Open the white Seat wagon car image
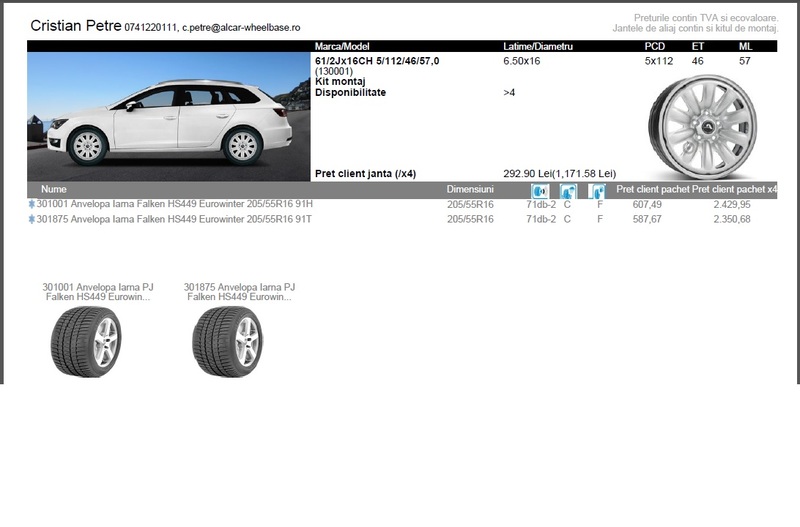Viewport: 800px width, 527px height. click(x=169, y=116)
